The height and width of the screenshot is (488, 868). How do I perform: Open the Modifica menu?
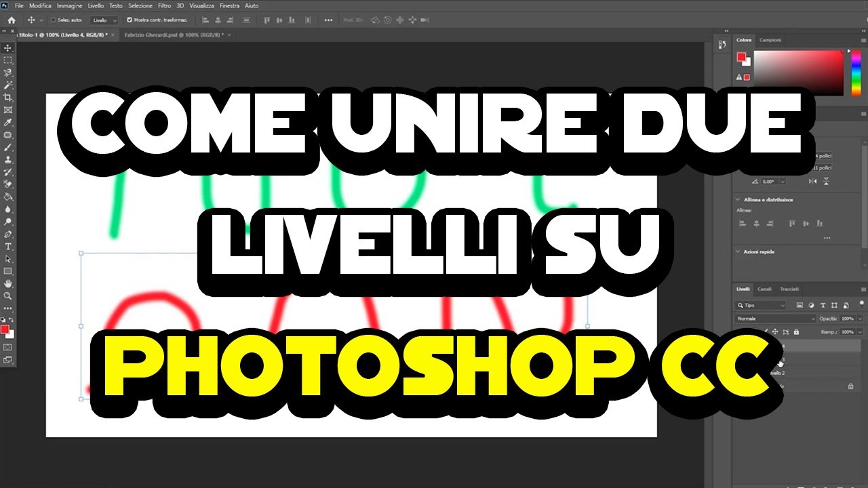(40, 5)
